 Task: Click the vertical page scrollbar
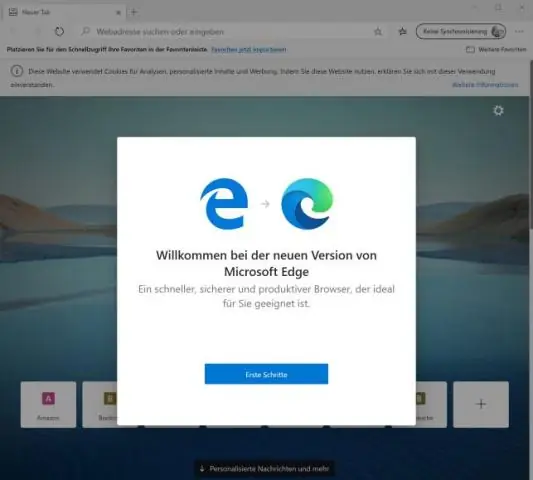pos(531,270)
